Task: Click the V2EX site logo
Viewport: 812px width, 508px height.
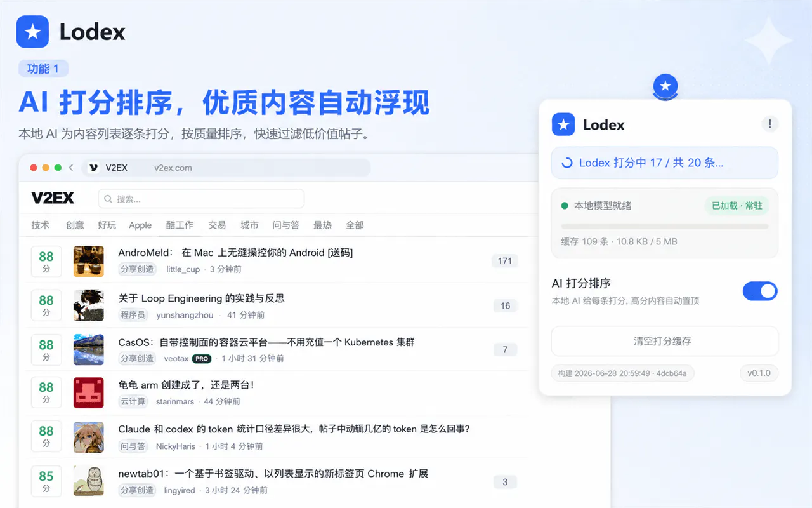Action: coord(53,198)
